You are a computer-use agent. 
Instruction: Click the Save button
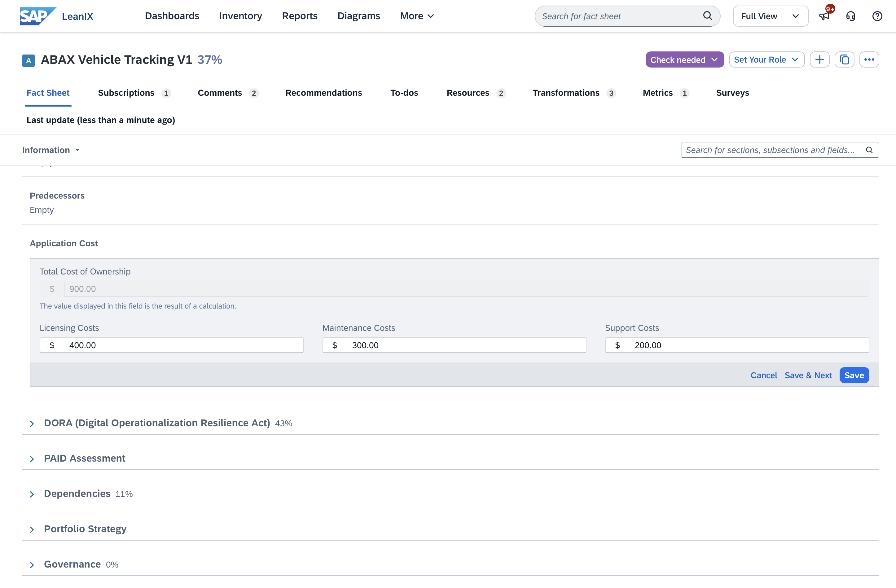pyautogui.click(x=854, y=375)
